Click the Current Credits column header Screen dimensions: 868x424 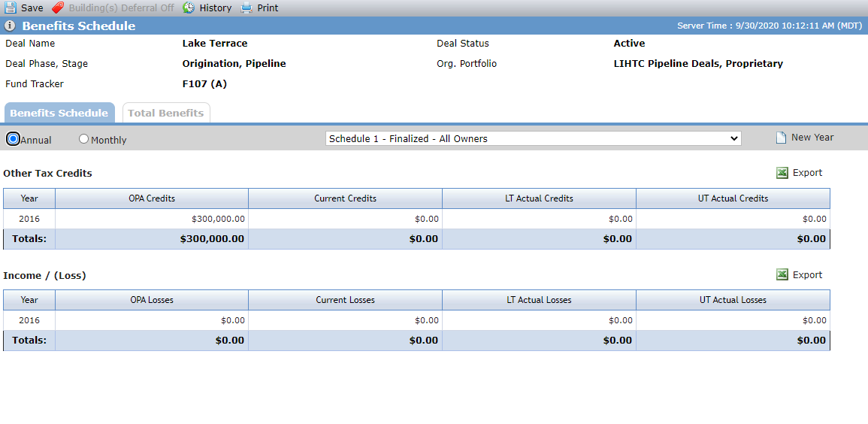point(346,198)
